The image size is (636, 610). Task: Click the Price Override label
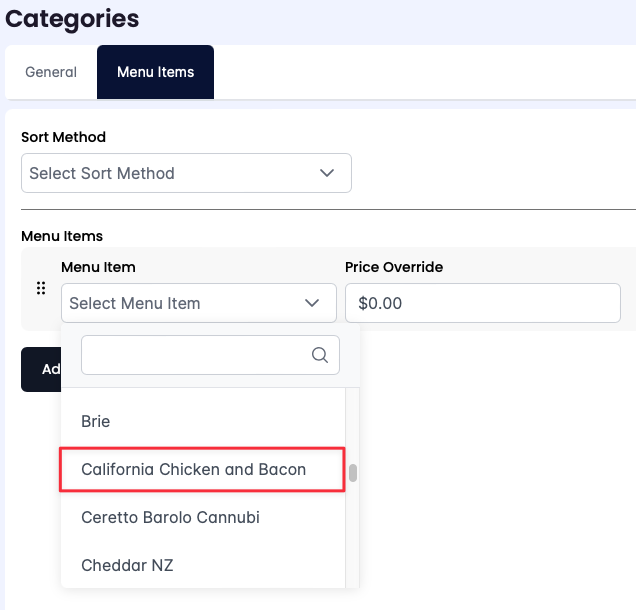(394, 267)
